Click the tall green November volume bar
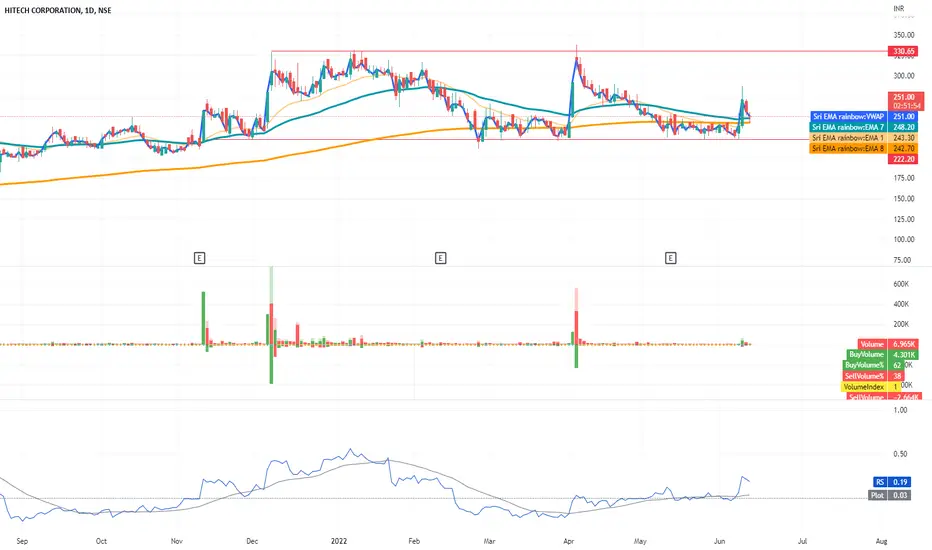This screenshot has height=550, width=932. (x=203, y=318)
